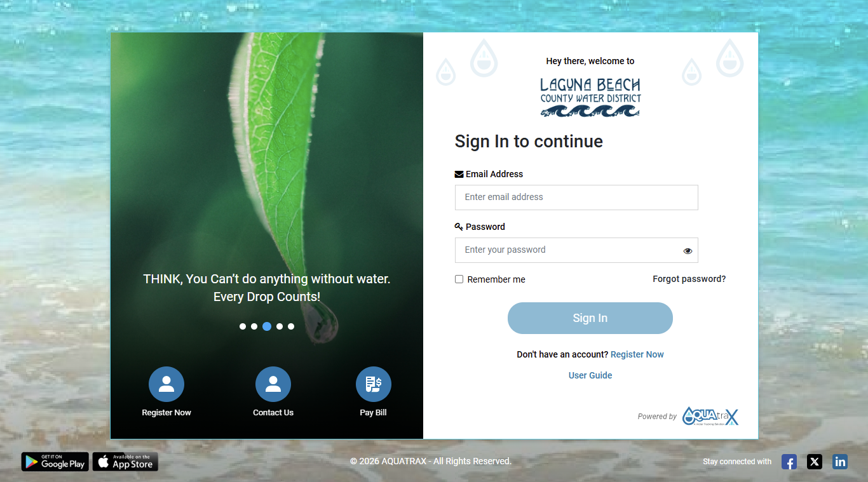
Task: Toggle password visibility eye icon
Action: coord(688,251)
